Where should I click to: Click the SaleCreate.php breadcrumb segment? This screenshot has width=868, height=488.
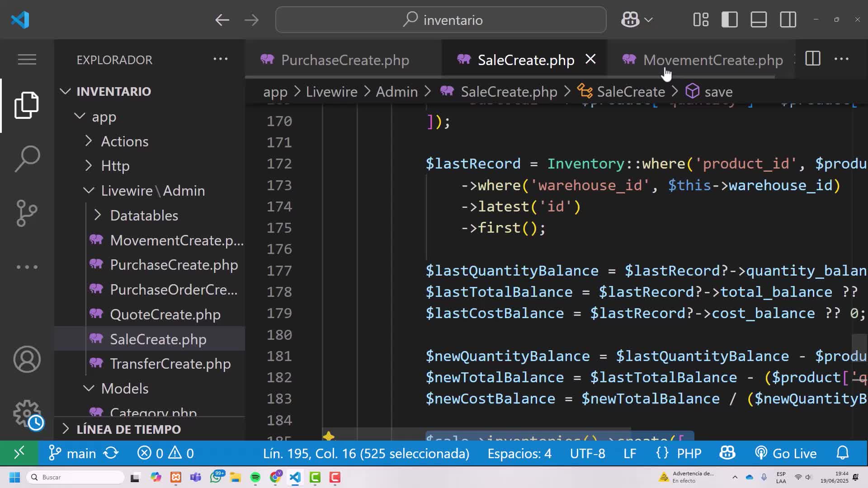point(499,92)
